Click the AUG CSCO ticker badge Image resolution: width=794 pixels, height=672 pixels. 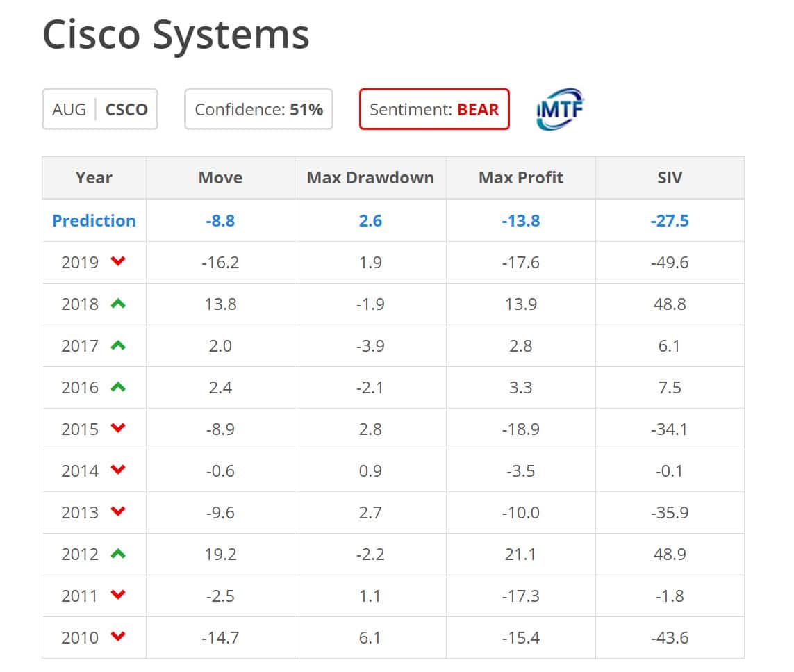(100, 109)
